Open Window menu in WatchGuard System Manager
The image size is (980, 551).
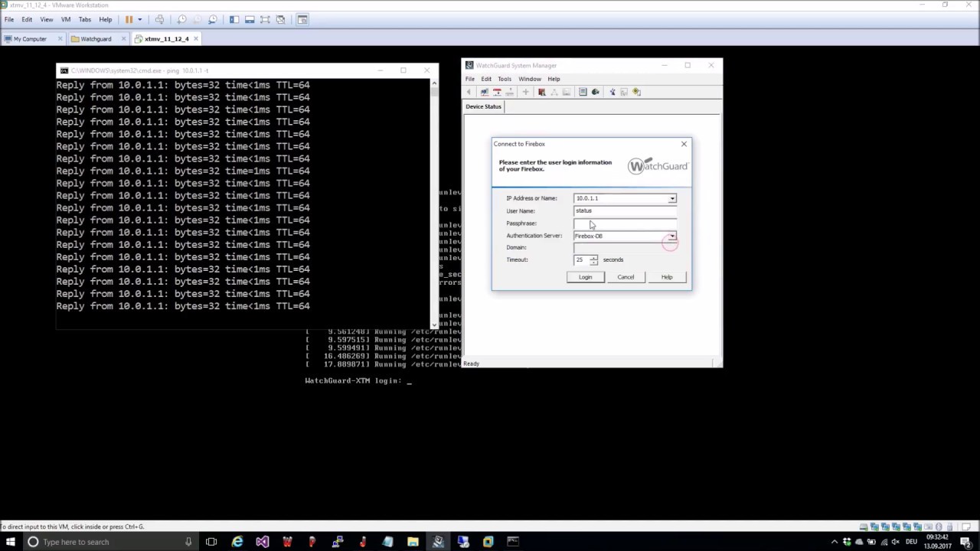tap(530, 79)
